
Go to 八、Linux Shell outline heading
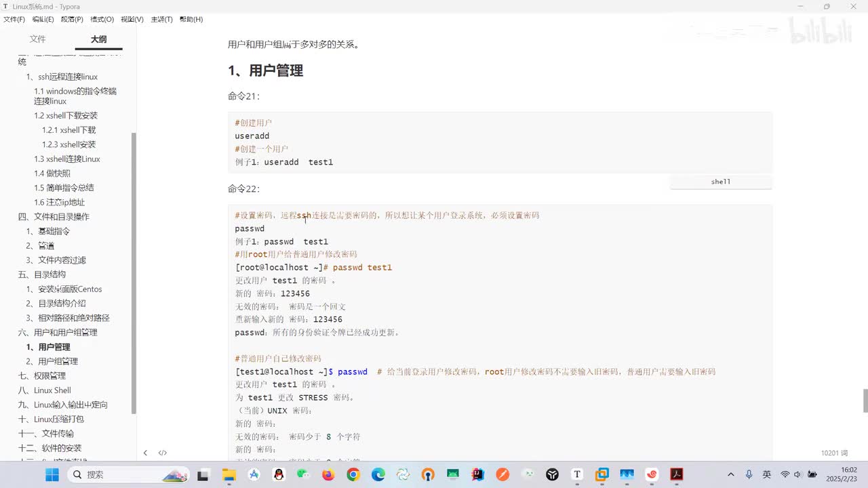pos(45,390)
